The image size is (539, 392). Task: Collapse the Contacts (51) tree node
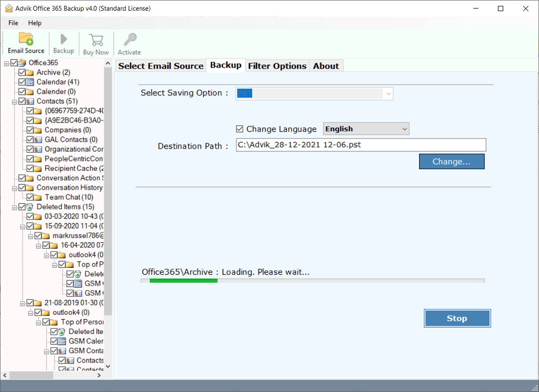point(14,102)
